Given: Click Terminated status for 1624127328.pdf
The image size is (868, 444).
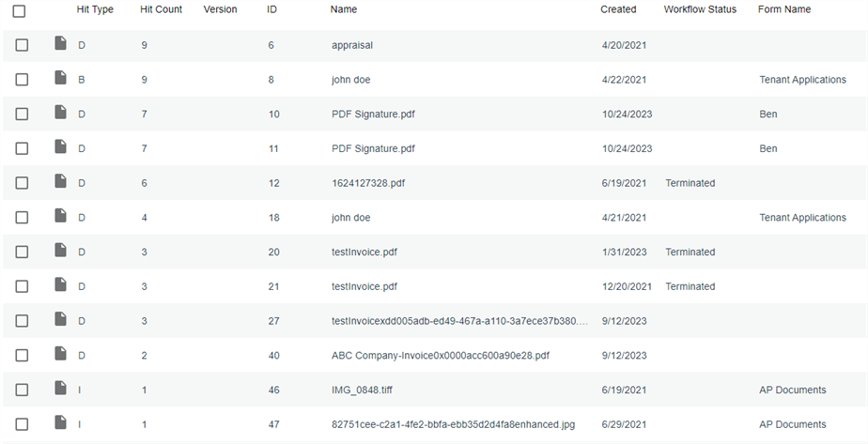Looking at the screenshot, I should click(690, 183).
